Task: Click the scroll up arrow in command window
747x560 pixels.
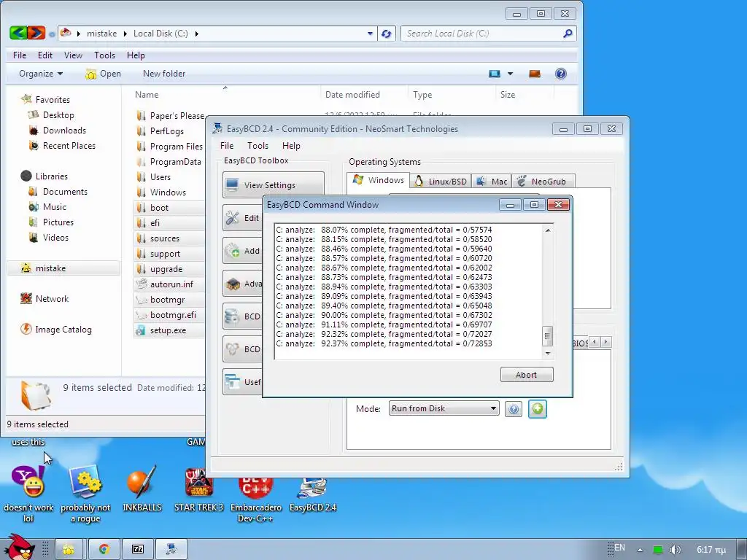Action: [x=548, y=230]
